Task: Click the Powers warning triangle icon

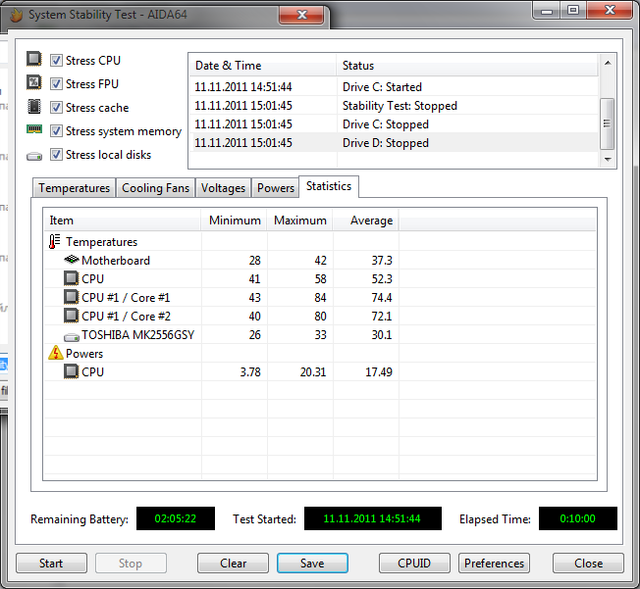Action: tap(55, 353)
